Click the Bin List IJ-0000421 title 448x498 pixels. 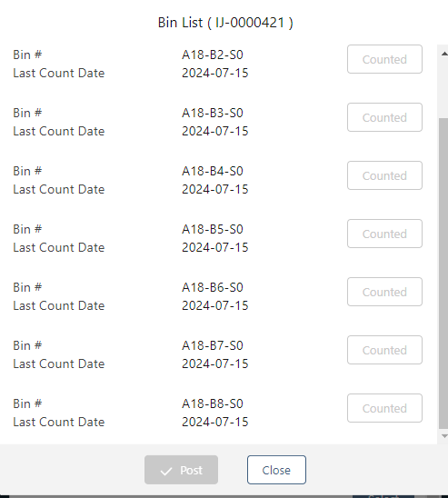click(x=225, y=23)
